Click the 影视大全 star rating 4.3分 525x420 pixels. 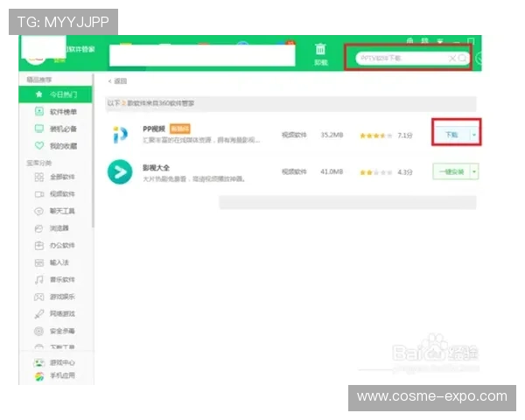[x=386, y=172]
